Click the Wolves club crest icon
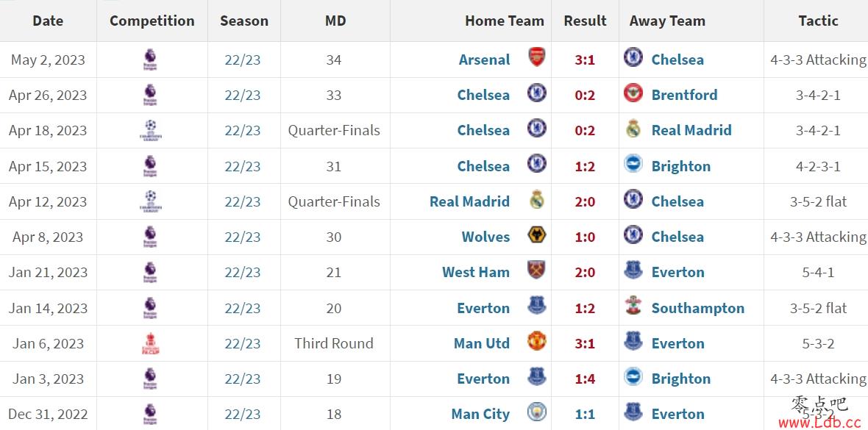Image resolution: width=868 pixels, height=430 pixels. [x=536, y=235]
